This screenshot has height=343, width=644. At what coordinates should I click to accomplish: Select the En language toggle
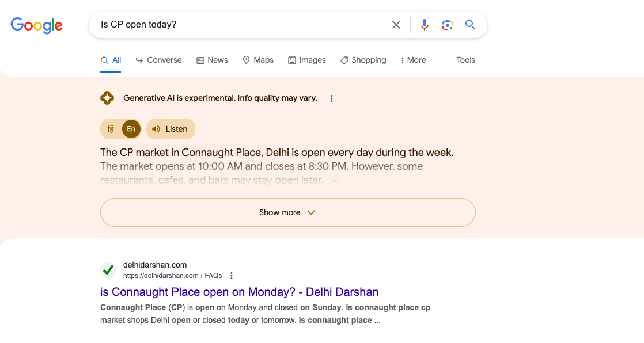click(131, 129)
